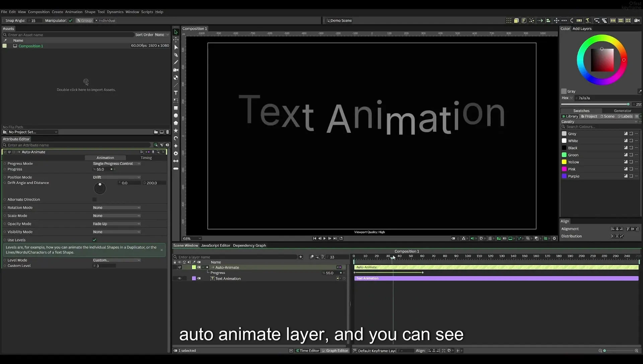Click the eyedropper next to Gray
The image size is (643, 364).
640,91
